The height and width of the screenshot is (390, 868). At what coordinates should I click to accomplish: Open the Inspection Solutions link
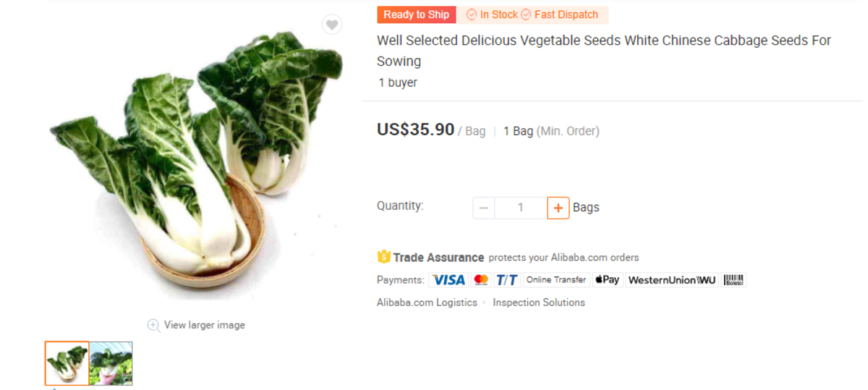[x=539, y=302]
